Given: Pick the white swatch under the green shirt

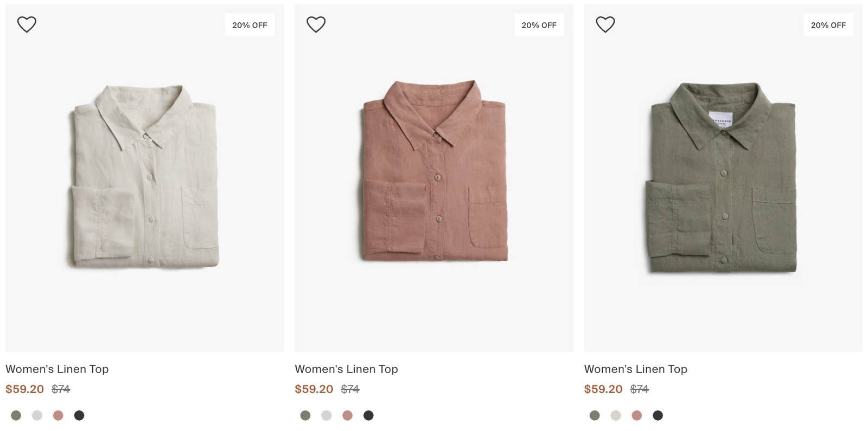Looking at the screenshot, I should [x=616, y=415].
